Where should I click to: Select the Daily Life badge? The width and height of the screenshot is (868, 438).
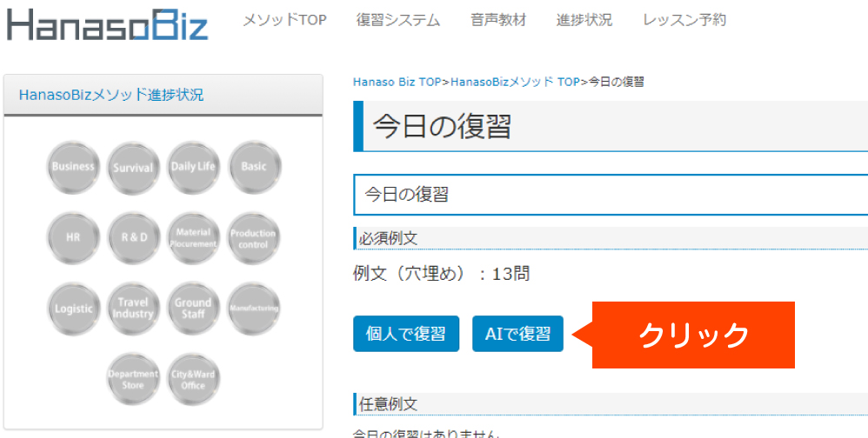pos(193,167)
